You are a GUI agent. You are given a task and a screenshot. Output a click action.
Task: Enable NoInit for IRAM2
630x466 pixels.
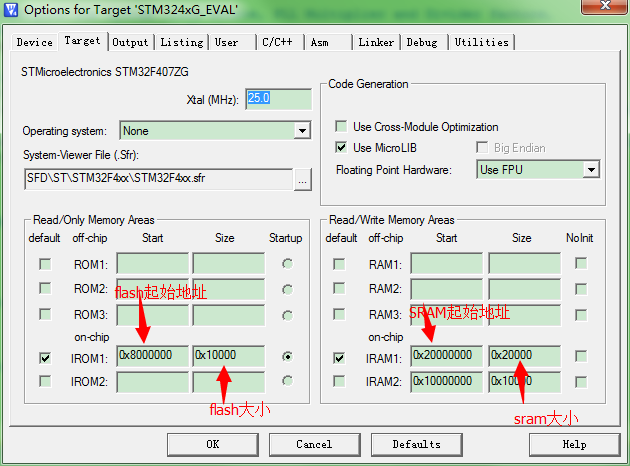click(x=581, y=382)
